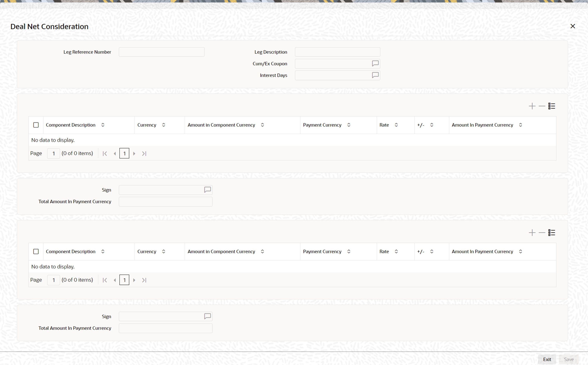The width and height of the screenshot is (588, 365).
Task: Open single view of the second table
Action: [x=552, y=232]
